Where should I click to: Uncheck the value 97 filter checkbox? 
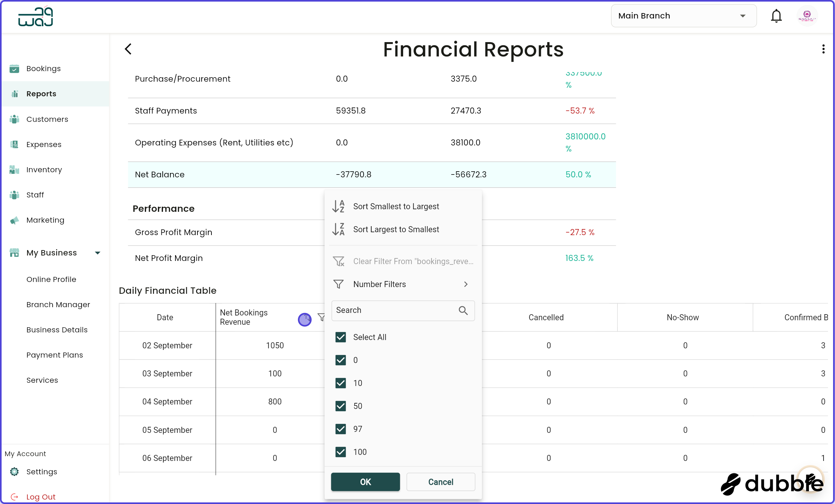(x=340, y=429)
